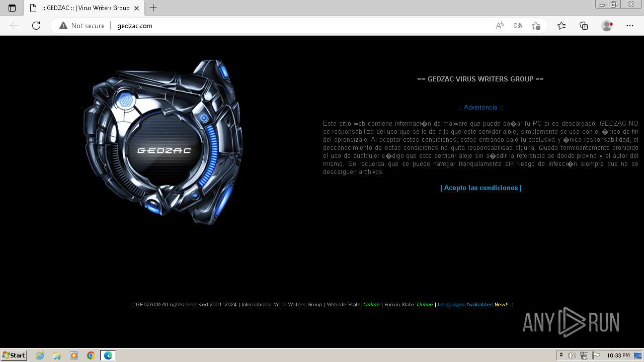Open the browser profile avatar
Screen dimensions: 644x362
pyautogui.click(x=607, y=26)
